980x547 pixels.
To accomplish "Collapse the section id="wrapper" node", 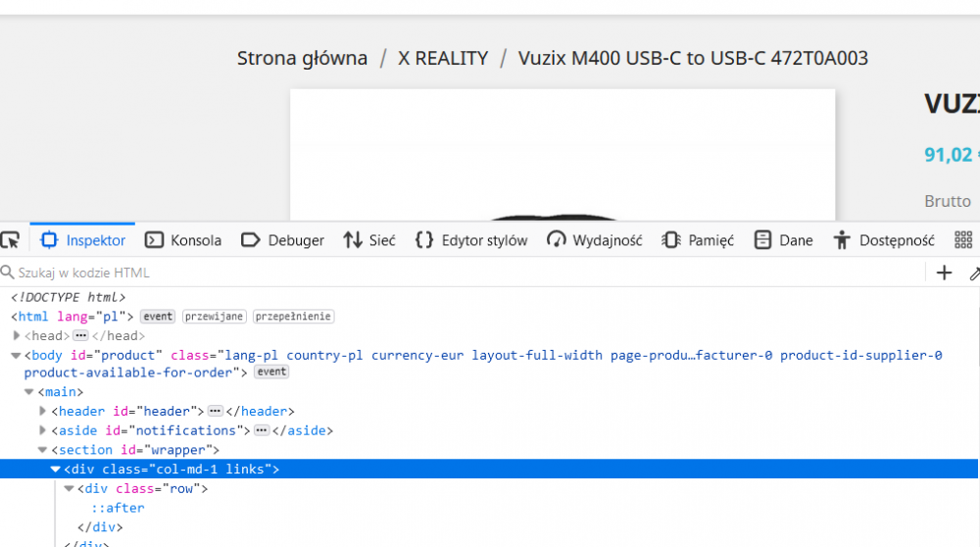I will [42, 450].
